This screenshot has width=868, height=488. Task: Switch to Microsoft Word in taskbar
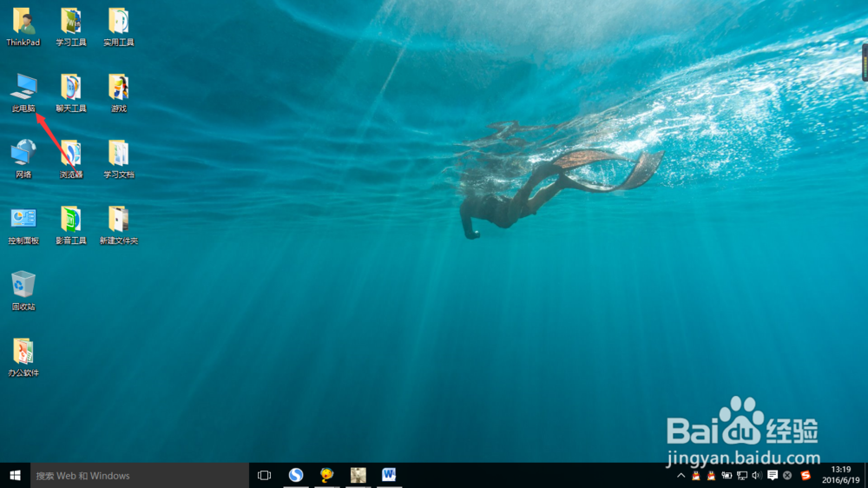tap(389, 475)
